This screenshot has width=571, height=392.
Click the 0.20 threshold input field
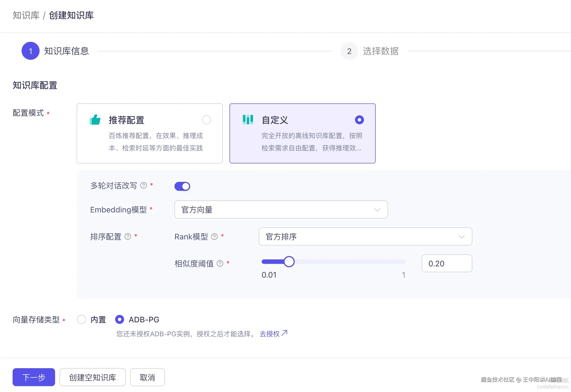446,263
